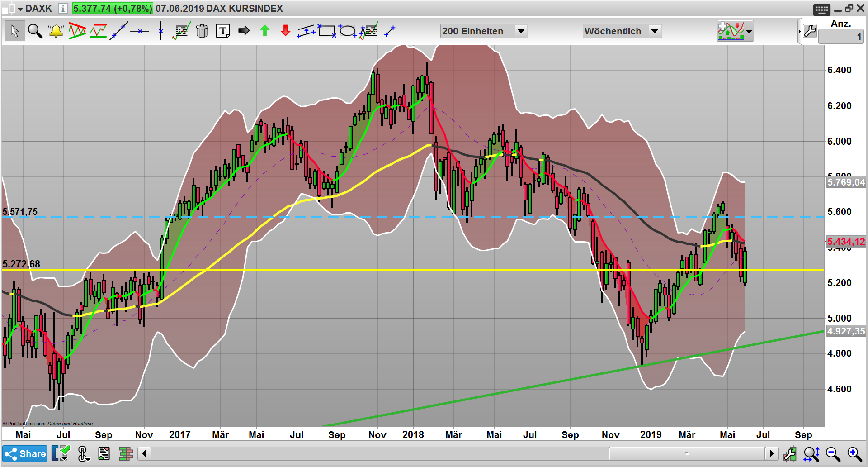Click the right scroll arrow of timeline
868x467 pixels.
[772, 453]
